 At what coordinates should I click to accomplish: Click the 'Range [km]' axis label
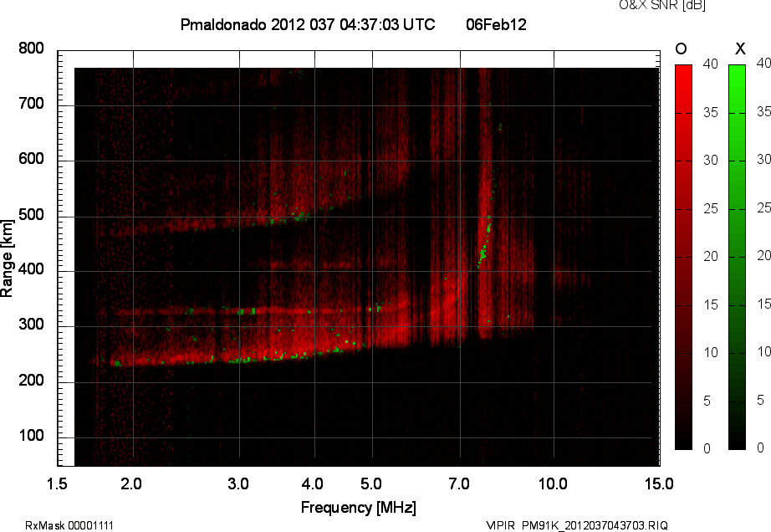[x=7, y=258]
